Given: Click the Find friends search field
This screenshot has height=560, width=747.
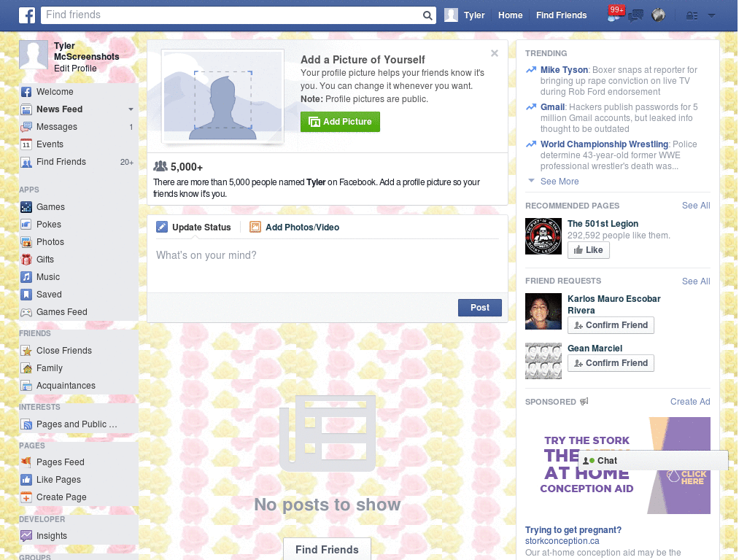Looking at the screenshot, I should pos(231,15).
